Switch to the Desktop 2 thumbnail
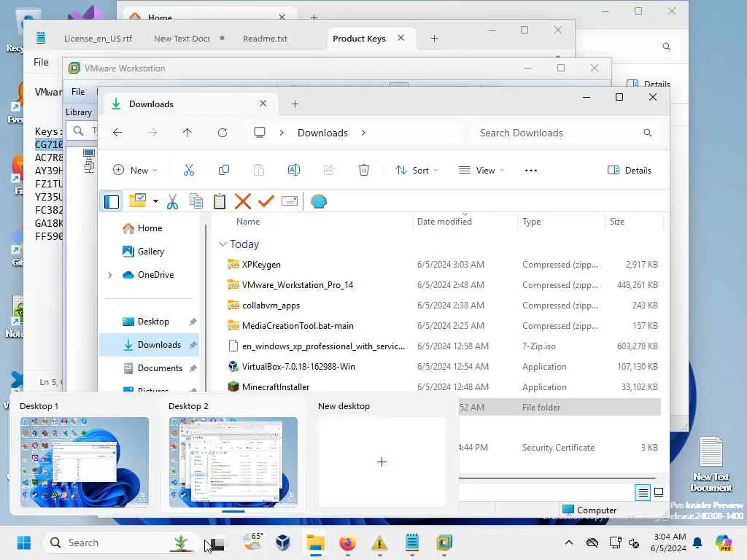747x560 pixels. pyautogui.click(x=233, y=462)
